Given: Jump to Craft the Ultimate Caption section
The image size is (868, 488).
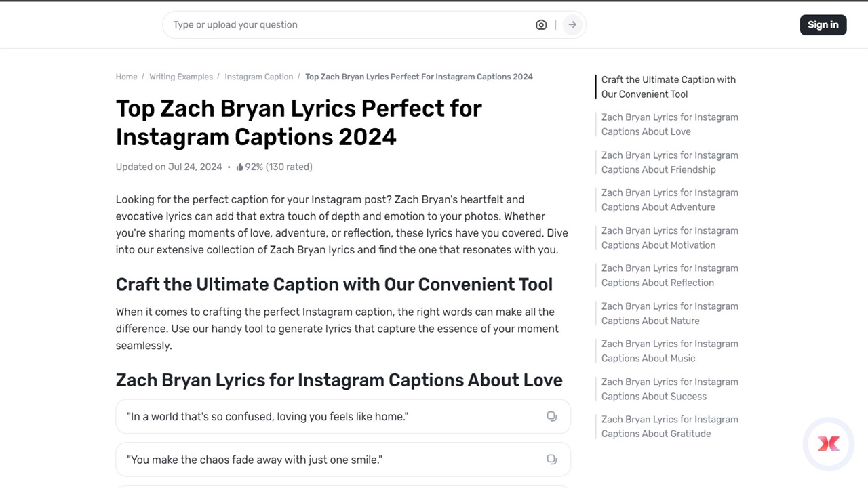Looking at the screenshot, I should pos(669,87).
